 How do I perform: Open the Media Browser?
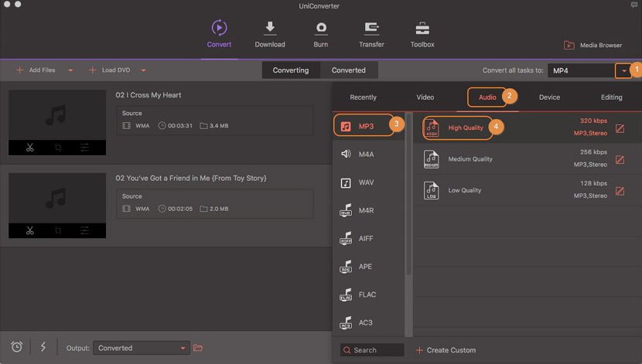click(x=592, y=45)
